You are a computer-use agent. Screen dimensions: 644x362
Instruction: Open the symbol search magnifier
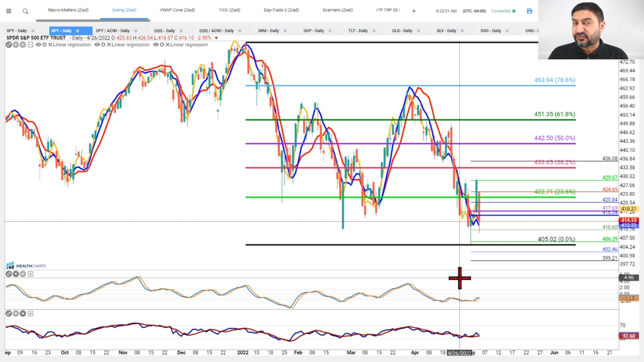[25, 11]
